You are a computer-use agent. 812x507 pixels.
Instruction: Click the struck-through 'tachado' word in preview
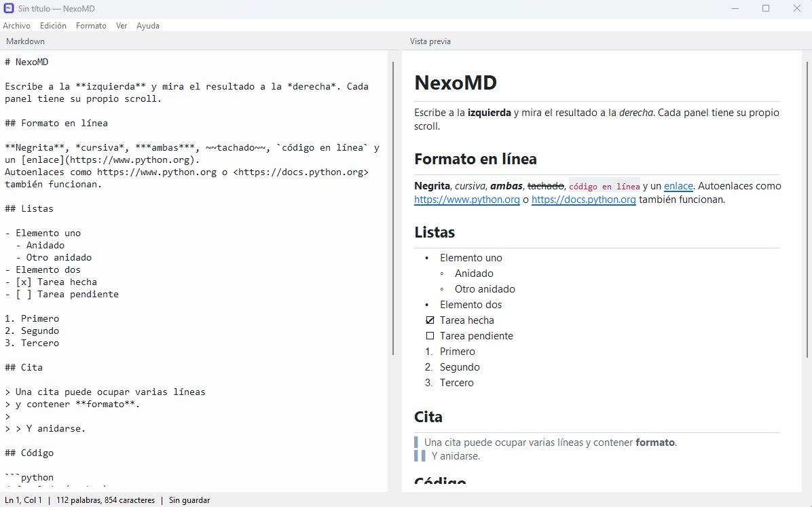click(x=545, y=186)
